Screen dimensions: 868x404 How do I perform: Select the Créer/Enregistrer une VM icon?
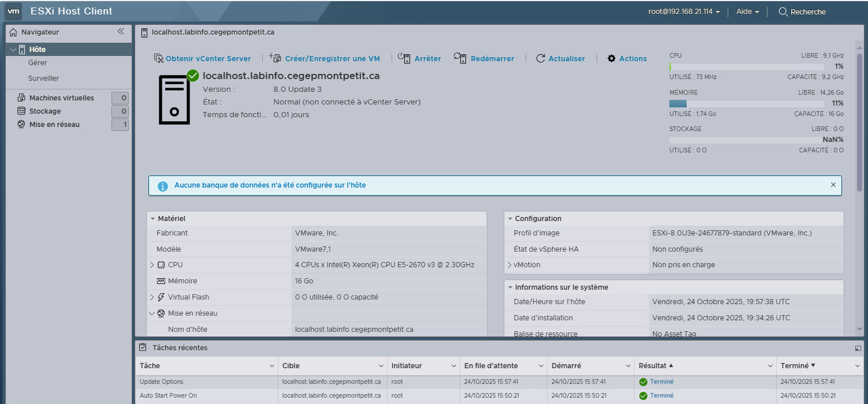[x=274, y=58]
